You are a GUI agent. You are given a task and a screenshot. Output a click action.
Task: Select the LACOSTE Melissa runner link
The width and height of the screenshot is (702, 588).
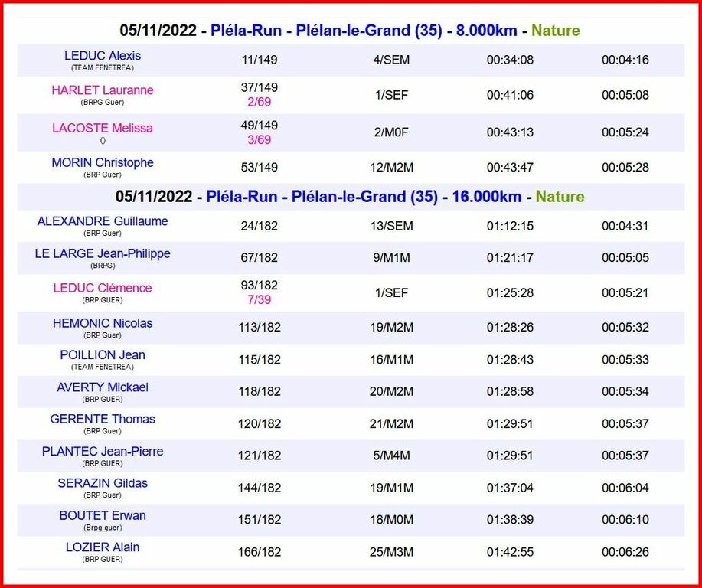click(x=103, y=128)
